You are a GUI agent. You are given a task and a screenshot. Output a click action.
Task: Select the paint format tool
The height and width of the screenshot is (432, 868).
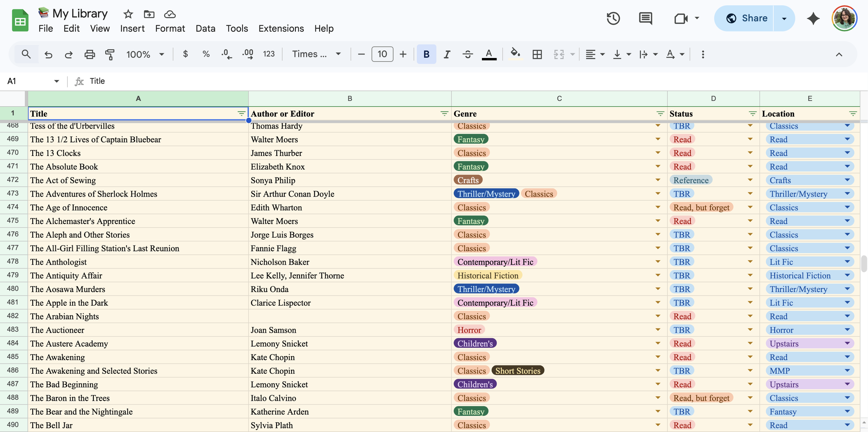(x=110, y=54)
